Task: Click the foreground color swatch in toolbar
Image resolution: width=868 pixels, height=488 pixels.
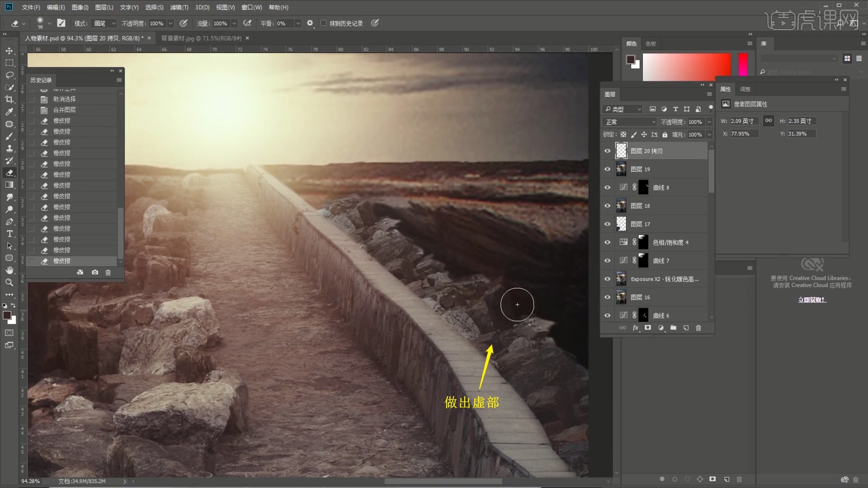Action: tap(7, 315)
